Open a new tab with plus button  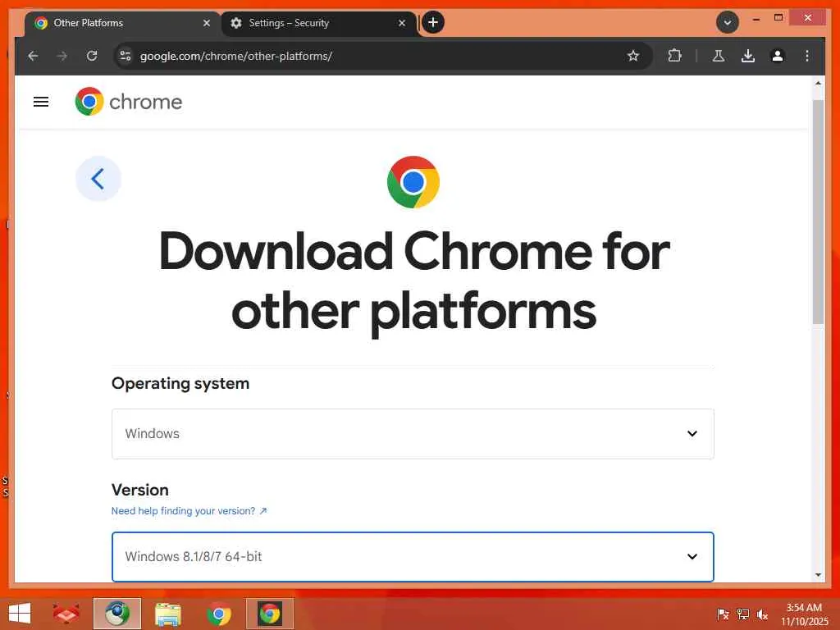(x=433, y=22)
